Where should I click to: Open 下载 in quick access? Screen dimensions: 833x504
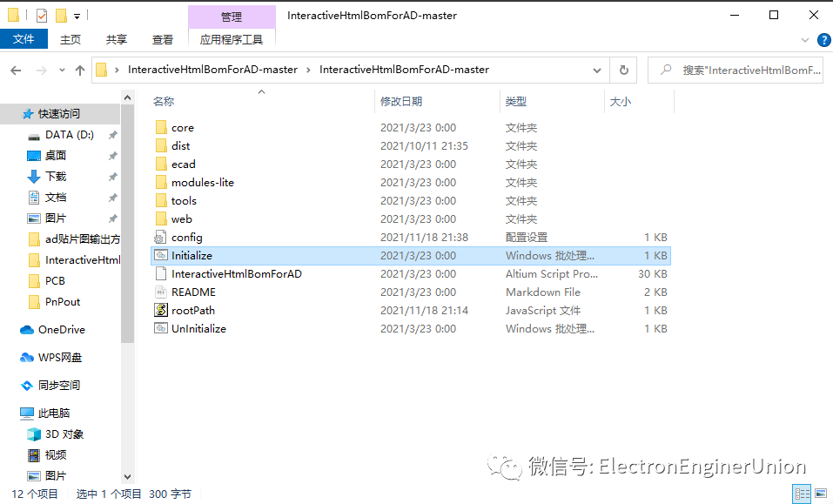(x=47, y=177)
